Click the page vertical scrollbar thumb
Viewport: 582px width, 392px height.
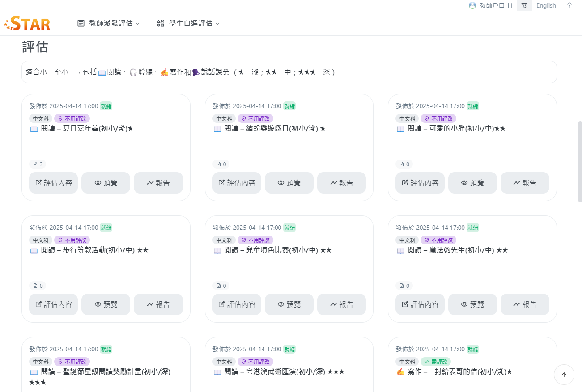[580, 161]
